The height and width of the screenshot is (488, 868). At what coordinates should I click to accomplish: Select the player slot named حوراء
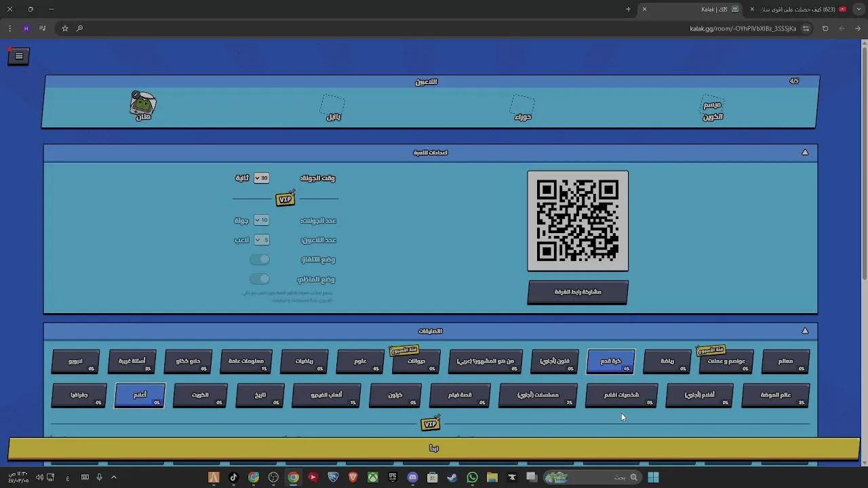tap(522, 108)
